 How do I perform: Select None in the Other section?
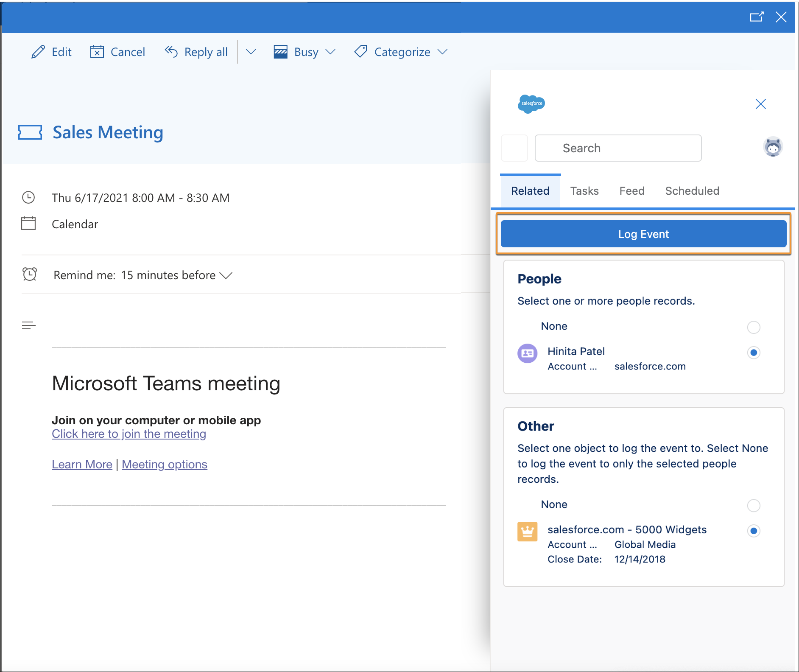[x=753, y=505]
